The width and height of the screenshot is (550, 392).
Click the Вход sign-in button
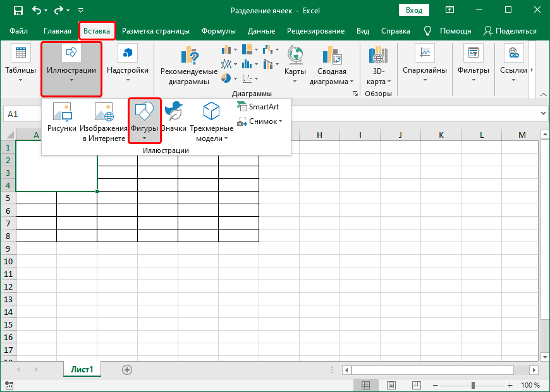tap(414, 11)
